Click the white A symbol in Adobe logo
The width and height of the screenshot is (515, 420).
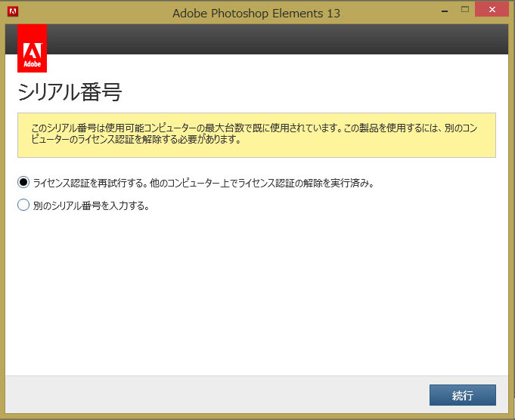click(33, 51)
